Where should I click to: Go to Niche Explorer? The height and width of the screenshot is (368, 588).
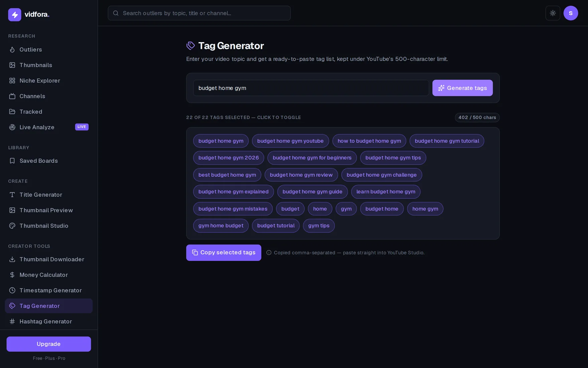(x=49, y=81)
